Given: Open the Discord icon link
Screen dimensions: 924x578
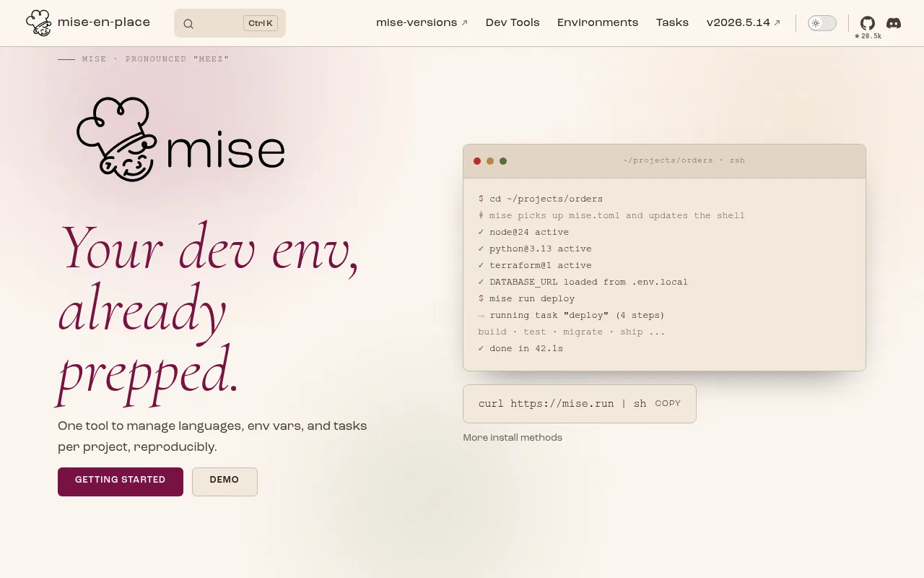Looking at the screenshot, I should pos(894,23).
